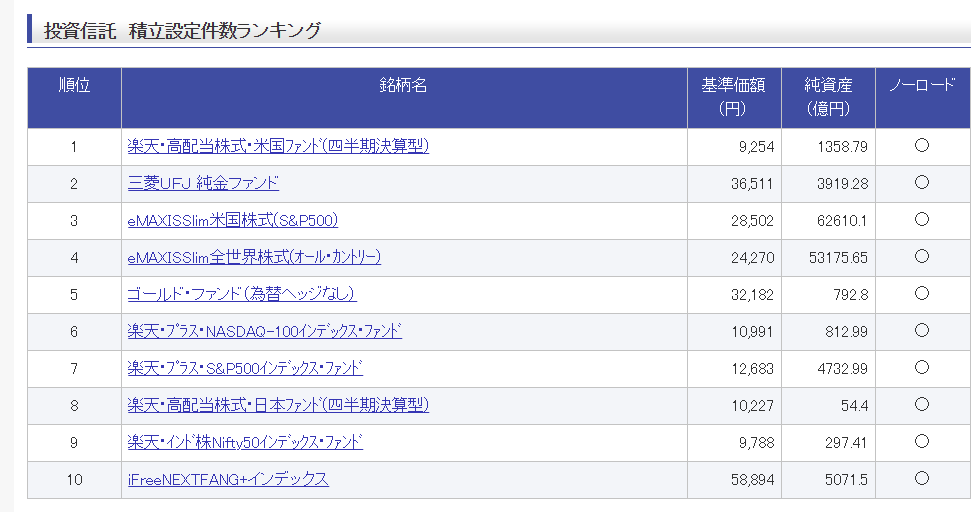Image resolution: width=978 pixels, height=512 pixels.
Task: Click the no-load circle for 楽天・インド株Nifty50 row
Action: [922, 442]
